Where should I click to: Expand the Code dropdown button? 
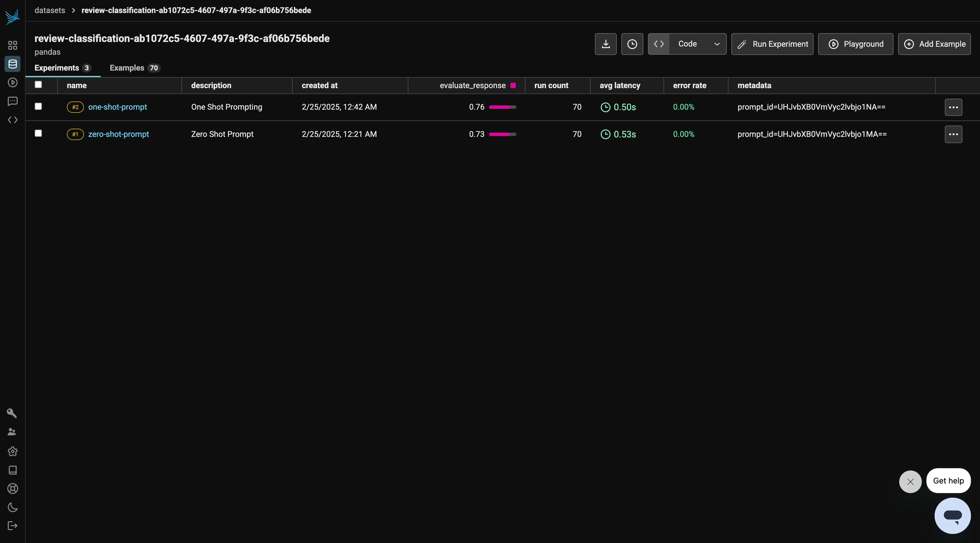click(x=698, y=44)
